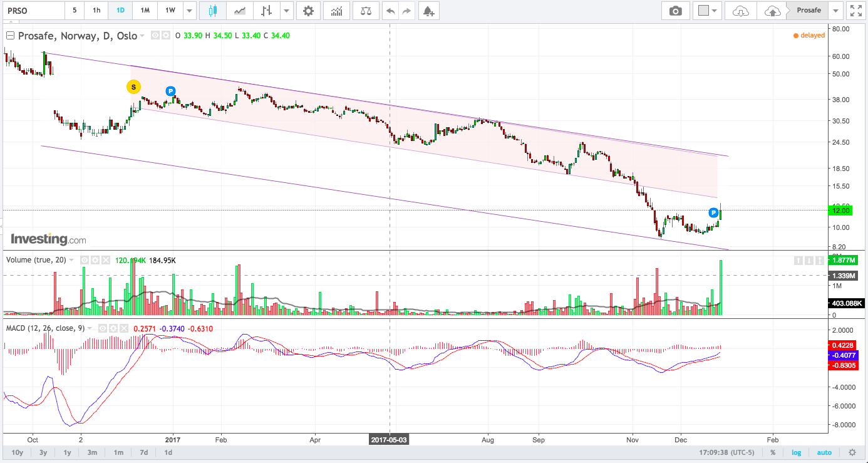The image size is (868, 463).
Task: Click the compare scales icon
Action: point(366,11)
